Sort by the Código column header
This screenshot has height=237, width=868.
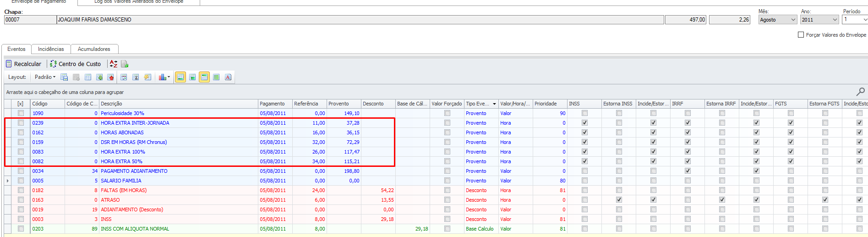[48, 104]
